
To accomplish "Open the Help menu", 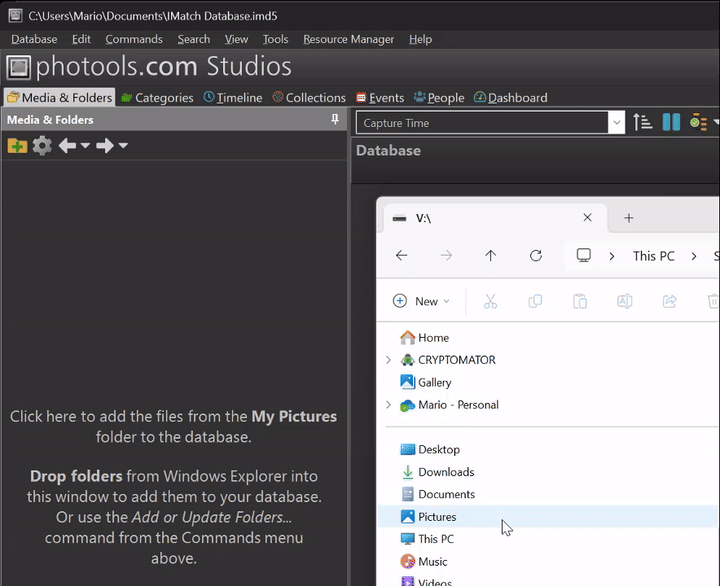I will pyautogui.click(x=421, y=39).
